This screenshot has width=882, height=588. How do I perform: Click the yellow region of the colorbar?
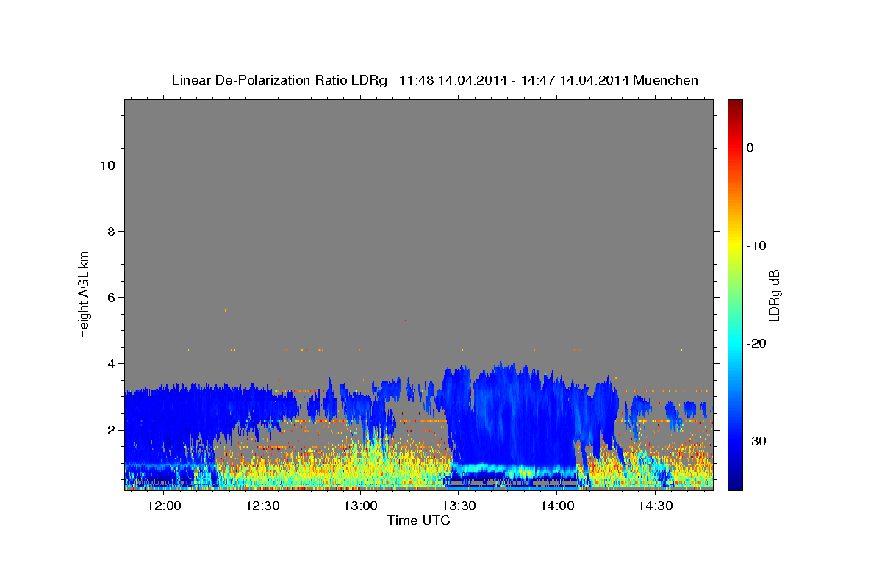[735, 243]
